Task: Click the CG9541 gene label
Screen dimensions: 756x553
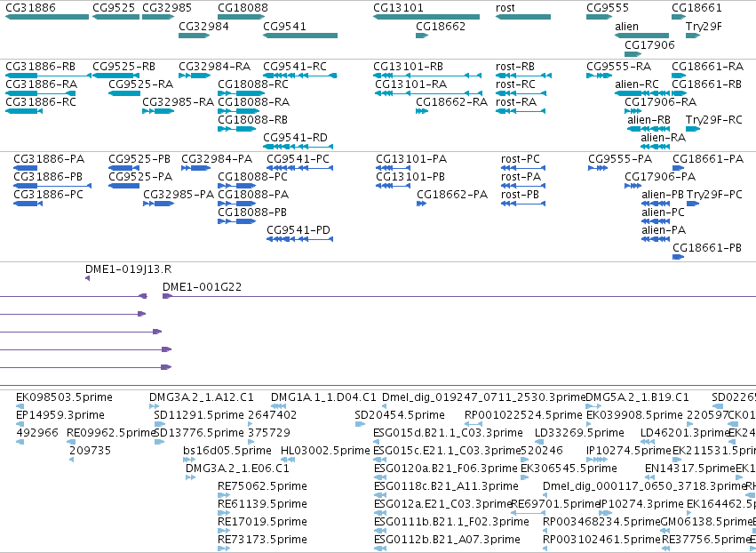Action: pyautogui.click(x=284, y=26)
